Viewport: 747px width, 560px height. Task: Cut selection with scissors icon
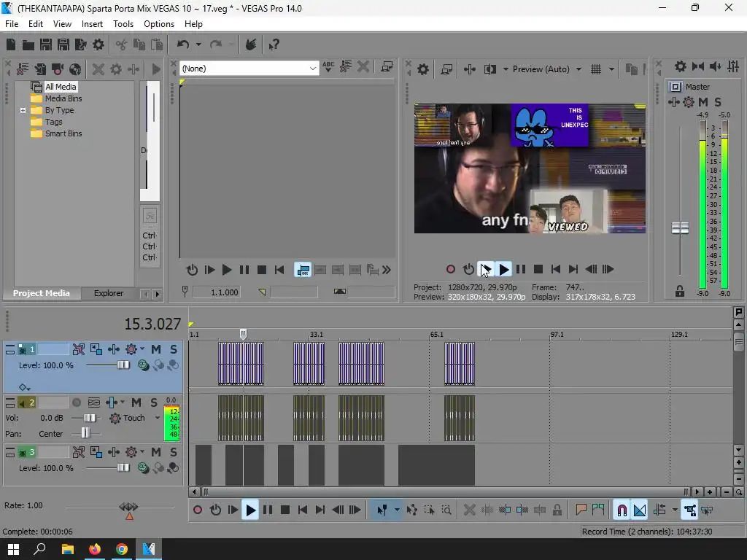(122, 44)
